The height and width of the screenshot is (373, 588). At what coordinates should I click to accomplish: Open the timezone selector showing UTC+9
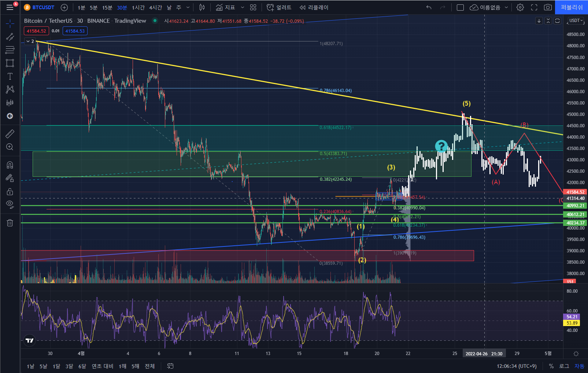(517, 366)
